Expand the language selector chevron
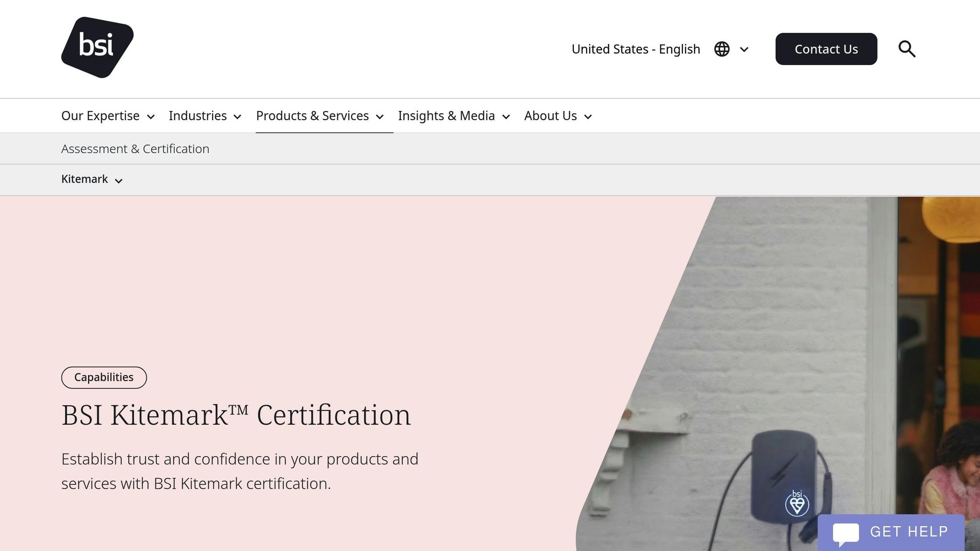Viewport: 980px width, 551px height. (744, 49)
